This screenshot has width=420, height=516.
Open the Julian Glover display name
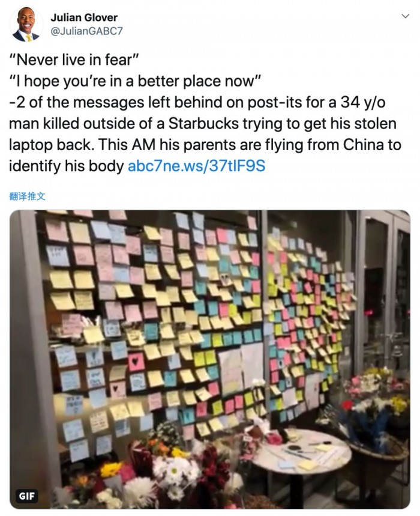pos(84,17)
